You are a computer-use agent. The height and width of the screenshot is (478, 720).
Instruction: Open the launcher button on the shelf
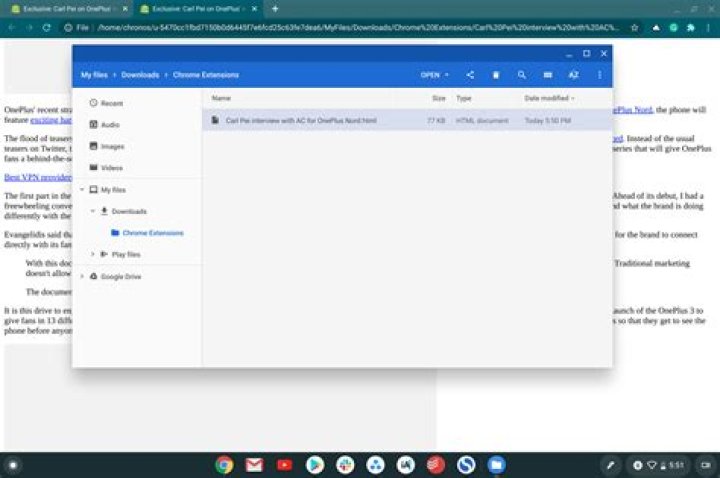point(13,465)
